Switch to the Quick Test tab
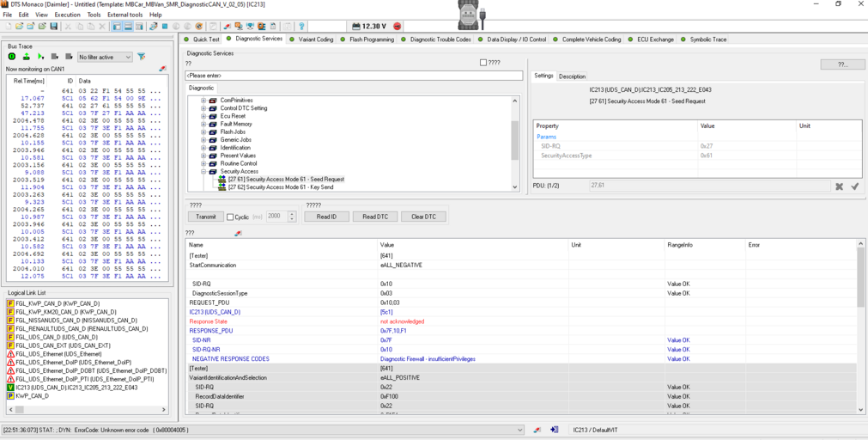 pos(202,40)
